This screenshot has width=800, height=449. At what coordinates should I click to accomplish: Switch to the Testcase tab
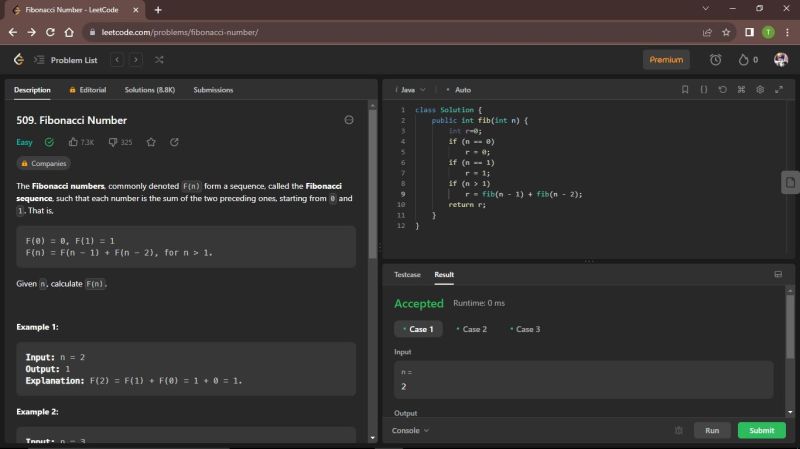point(407,274)
